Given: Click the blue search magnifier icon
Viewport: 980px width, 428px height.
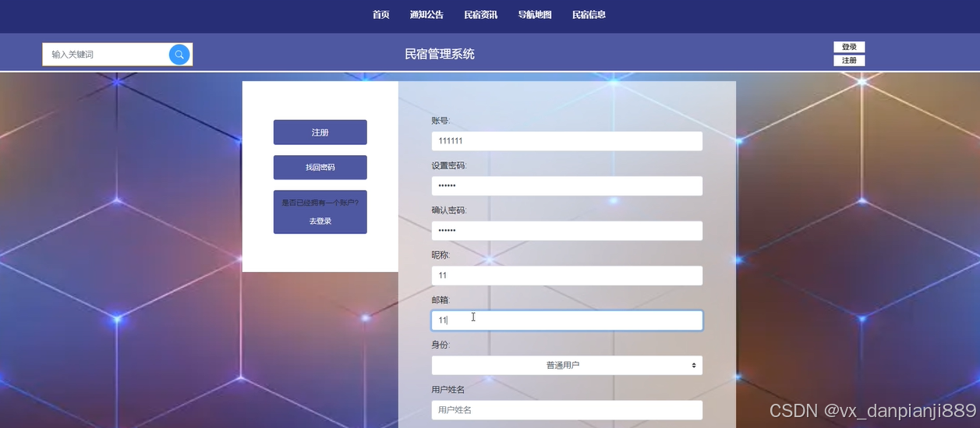Looking at the screenshot, I should click(x=179, y=55).
